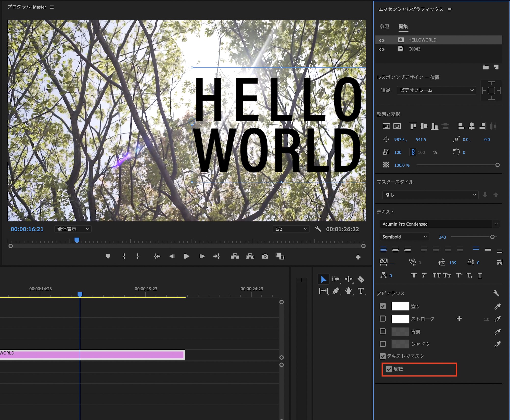
Task: Select the Type tool
Action: tap(361, 291)
